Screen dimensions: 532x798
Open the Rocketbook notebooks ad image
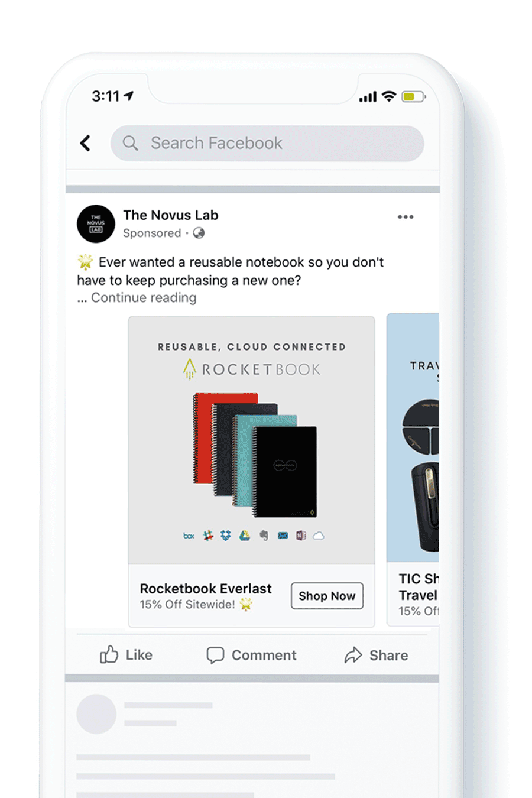pos(252,440)
